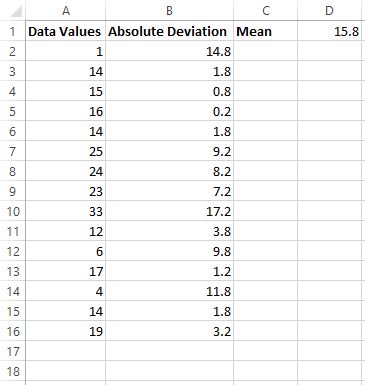Select the cell containing 15.8
This screenshot has width=365, height=385.
point(329,31)
